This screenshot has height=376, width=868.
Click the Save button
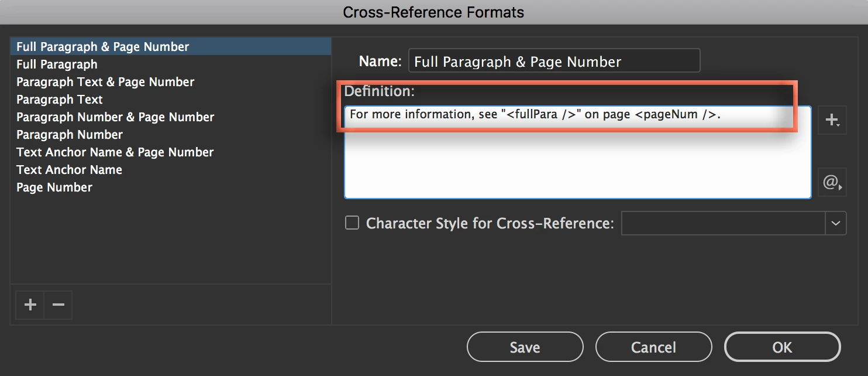(525, 347)
